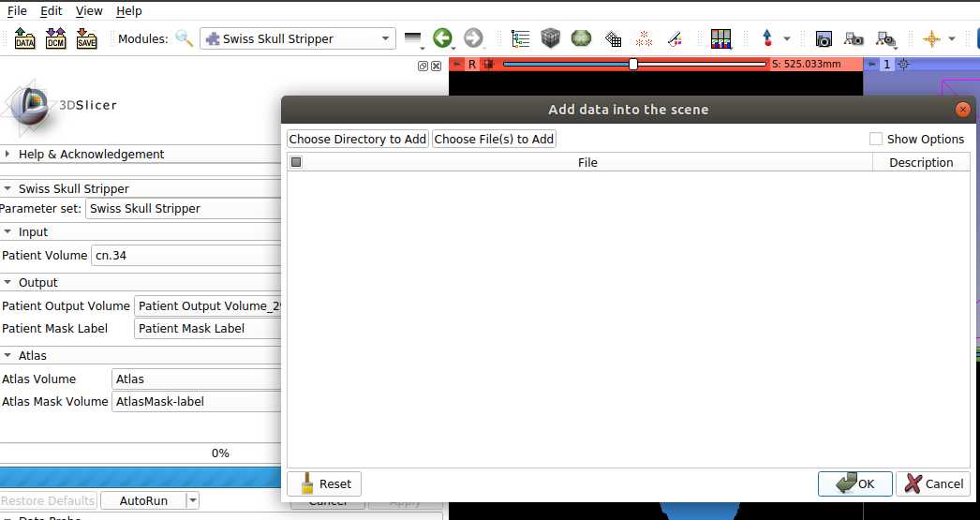Undock the module panel float icon

[x=423, y=66]
